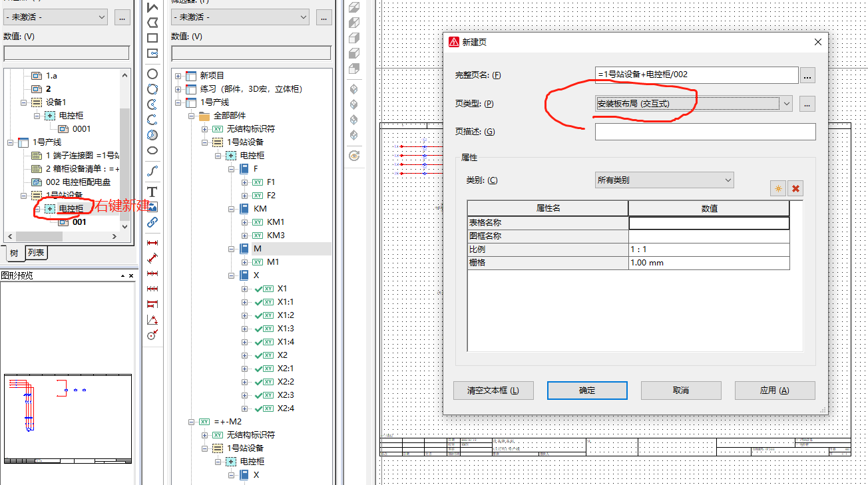Open the 类别 所有类别 dropdown

727,180
